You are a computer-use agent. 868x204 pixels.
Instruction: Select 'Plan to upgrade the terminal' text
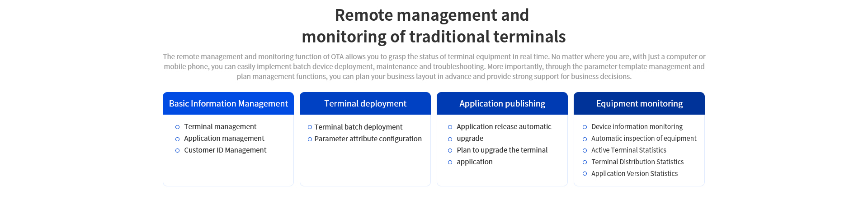pos(502,150)
